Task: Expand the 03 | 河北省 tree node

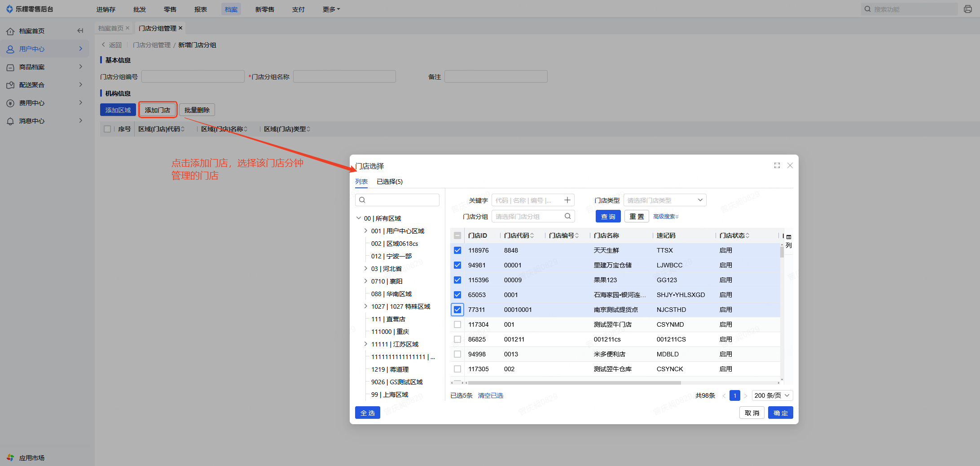Action: click(365, 269)
